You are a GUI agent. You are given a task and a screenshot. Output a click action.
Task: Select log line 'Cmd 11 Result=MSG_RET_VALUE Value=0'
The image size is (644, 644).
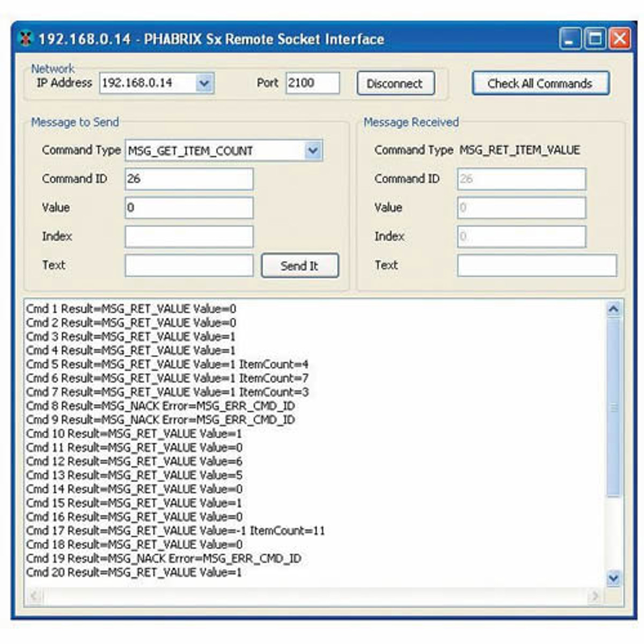pyautogui.click(x=134, y=448)
